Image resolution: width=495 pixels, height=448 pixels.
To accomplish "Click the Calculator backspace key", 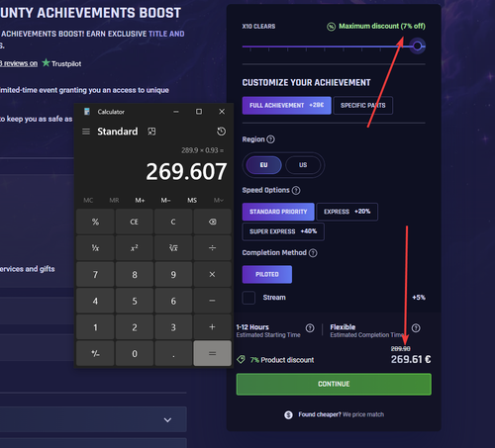I will coord(213,222).
